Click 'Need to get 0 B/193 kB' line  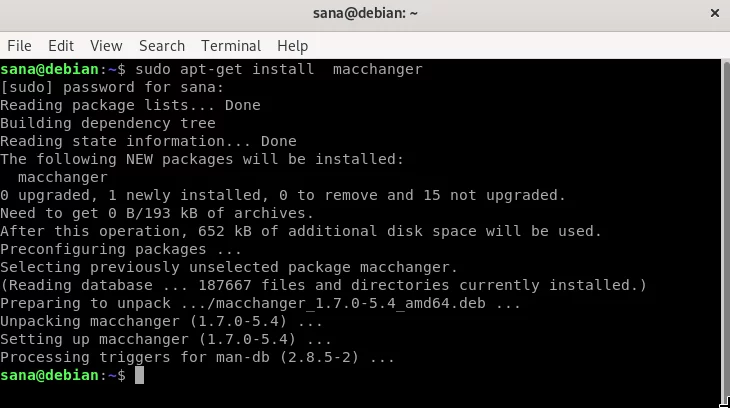pyautogui.click(x=157, y=213)
